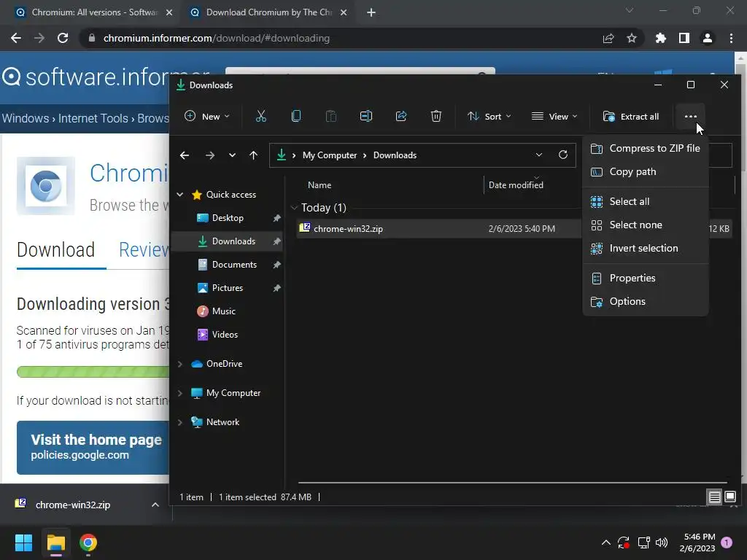747x560 pixels.
Task: Go up one folder level in Explorer
Action: point(253,155)
